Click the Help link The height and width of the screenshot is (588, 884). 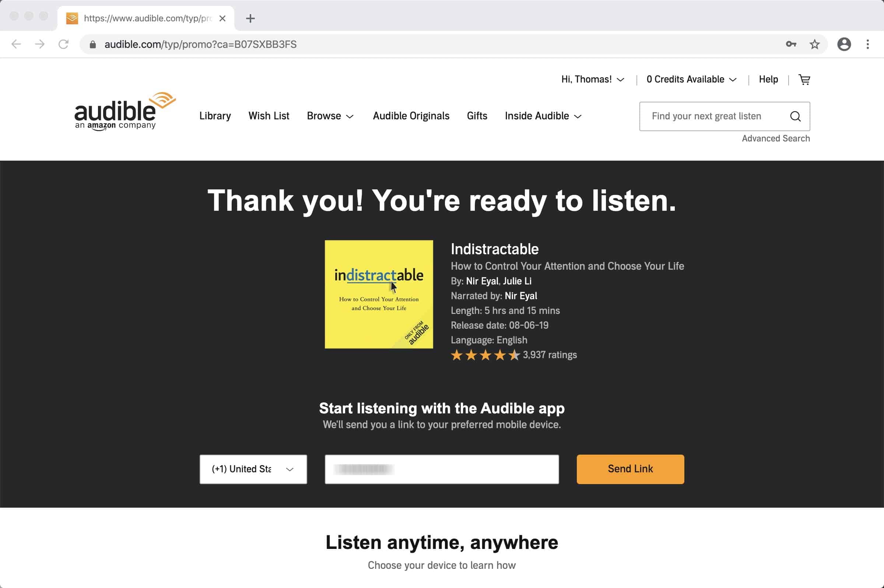click(x=768, y=80)
